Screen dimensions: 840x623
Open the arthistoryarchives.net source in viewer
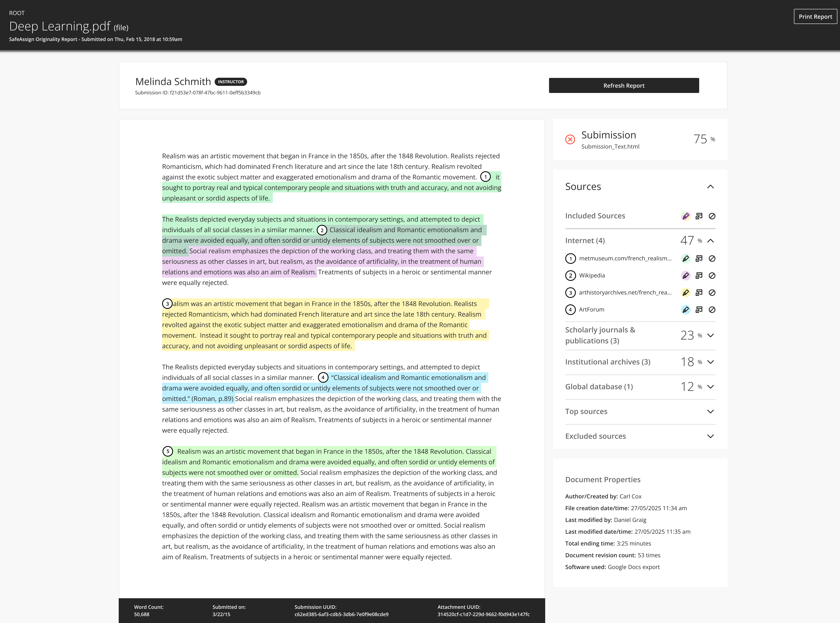tap(699, 292)
